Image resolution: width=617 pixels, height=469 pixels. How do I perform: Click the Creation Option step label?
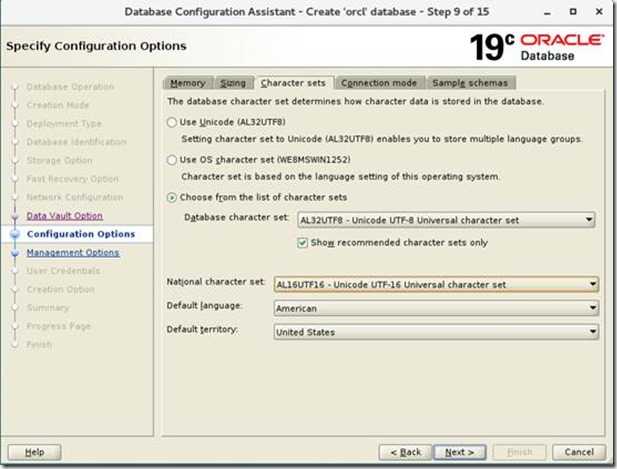[x=61, y=289]
